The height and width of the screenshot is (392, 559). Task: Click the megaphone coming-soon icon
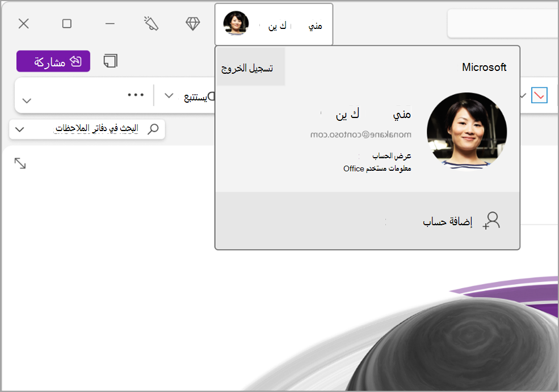pos(151,23)
